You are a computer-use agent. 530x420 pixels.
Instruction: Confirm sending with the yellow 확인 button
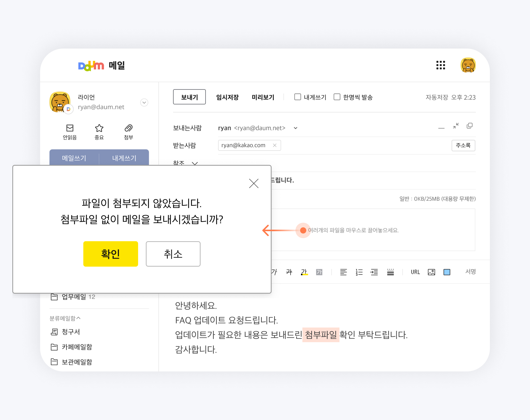coord(111,254)
